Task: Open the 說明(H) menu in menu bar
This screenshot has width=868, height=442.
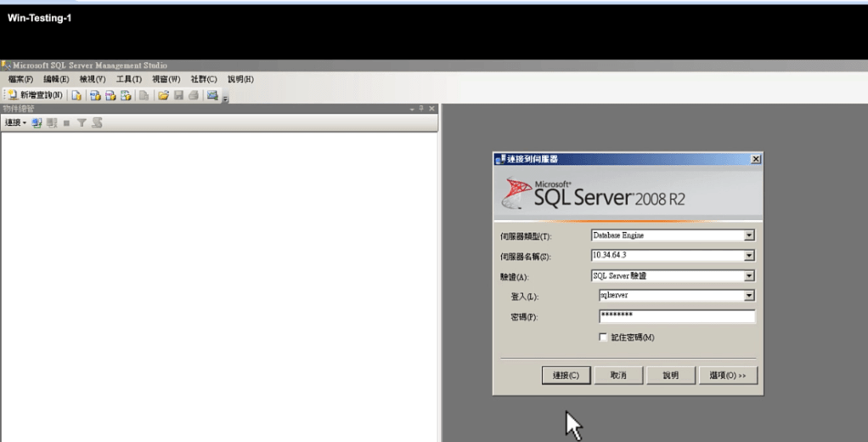Action: (x=240, y=79)
